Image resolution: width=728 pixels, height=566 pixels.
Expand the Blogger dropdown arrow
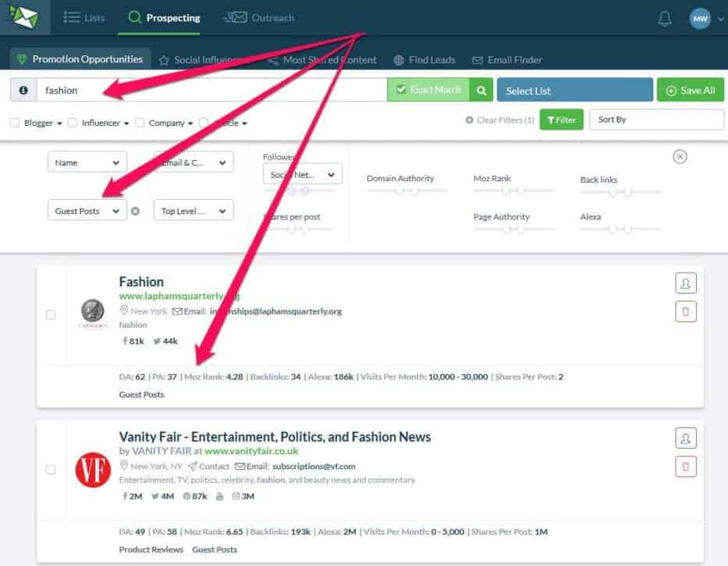59,123
